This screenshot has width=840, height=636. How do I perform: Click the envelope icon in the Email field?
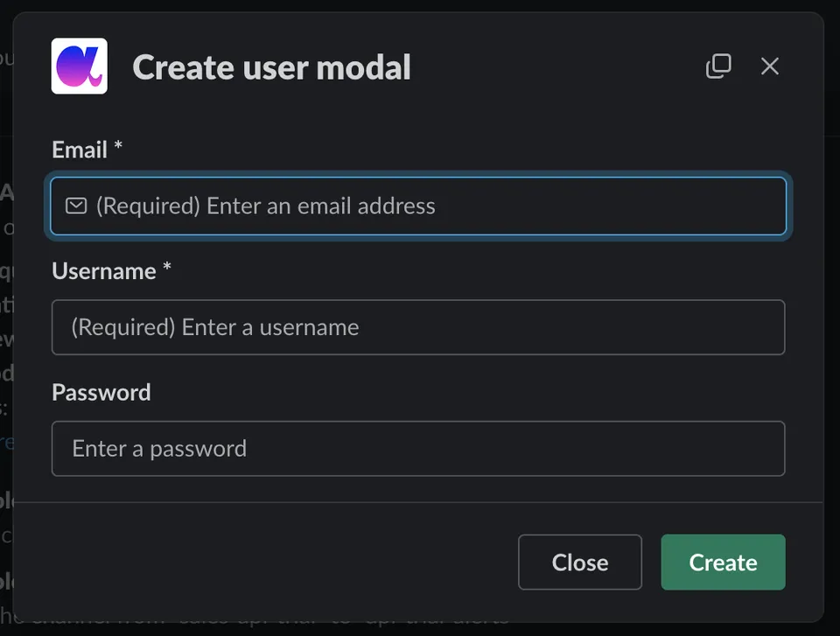[76, 206]
